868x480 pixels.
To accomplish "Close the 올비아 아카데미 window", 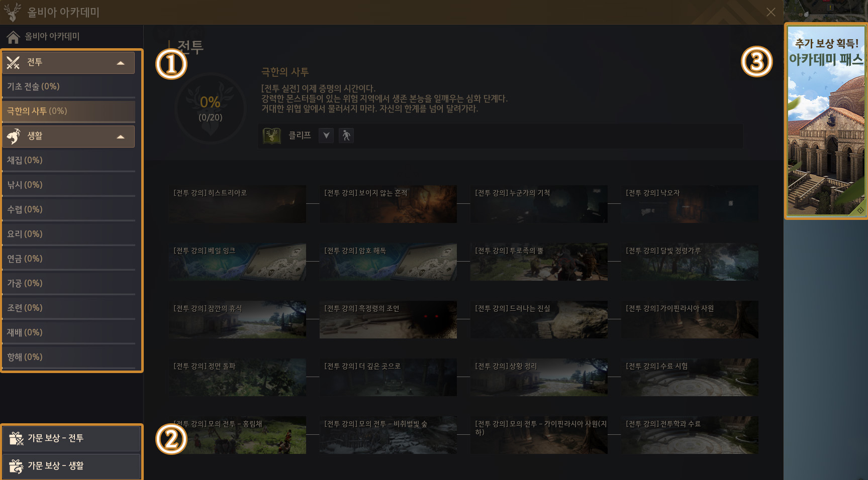I will (x=770, y=12).
